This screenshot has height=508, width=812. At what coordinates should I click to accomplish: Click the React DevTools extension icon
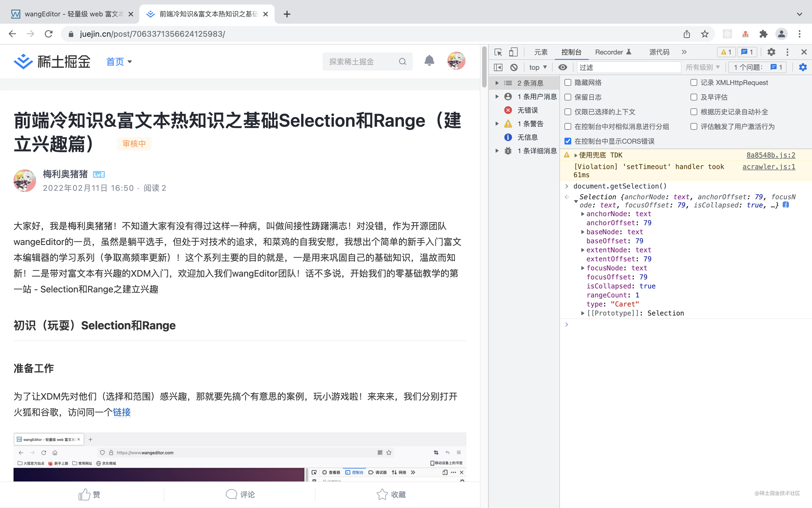727,34
